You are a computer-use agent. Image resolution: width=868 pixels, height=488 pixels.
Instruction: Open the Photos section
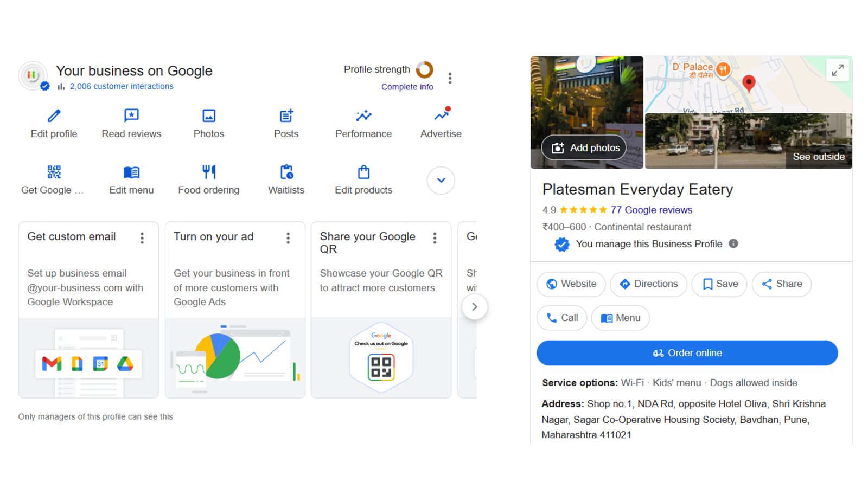pos(208,115)
